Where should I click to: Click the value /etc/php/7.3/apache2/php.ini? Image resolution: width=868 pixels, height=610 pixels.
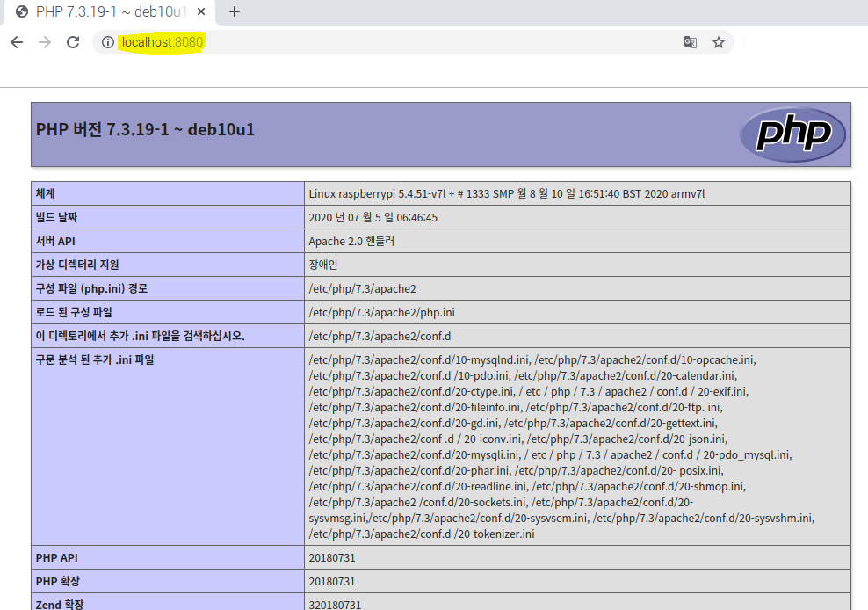(382, 313)
